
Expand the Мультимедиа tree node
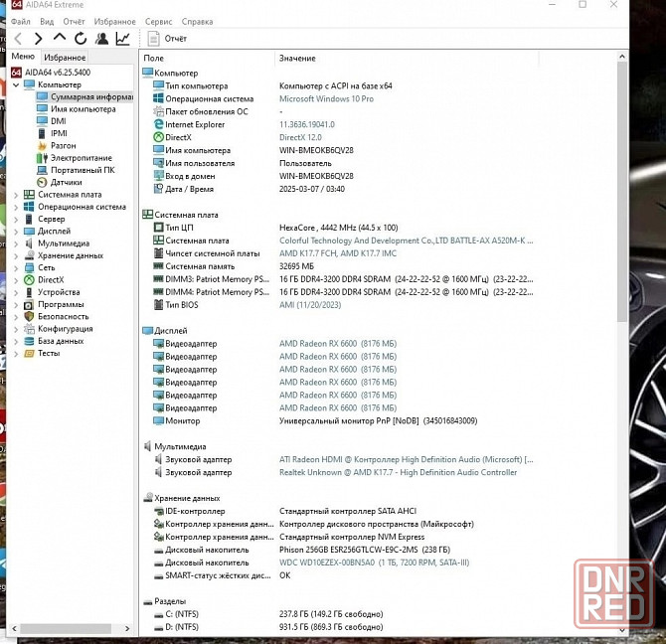tap(16, 243)
